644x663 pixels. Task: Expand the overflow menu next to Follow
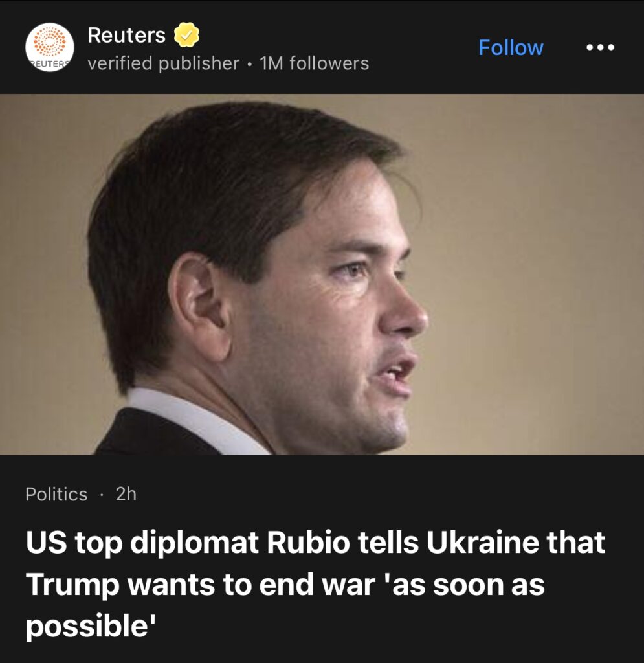(601, 47)
